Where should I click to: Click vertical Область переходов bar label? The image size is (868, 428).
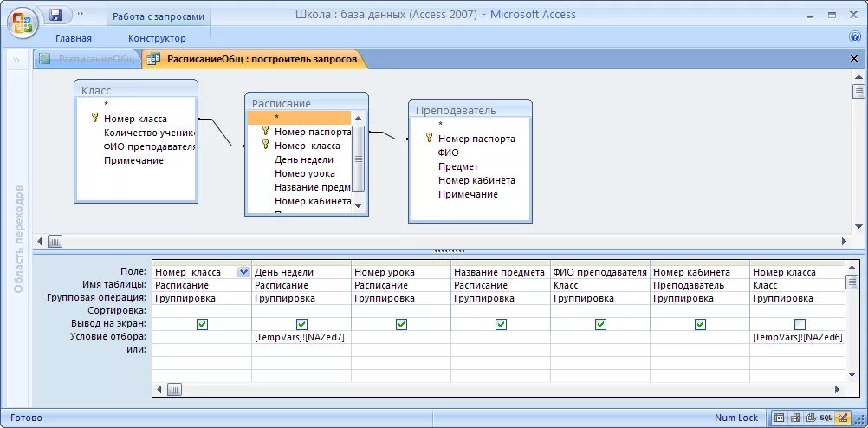(19, 239)
